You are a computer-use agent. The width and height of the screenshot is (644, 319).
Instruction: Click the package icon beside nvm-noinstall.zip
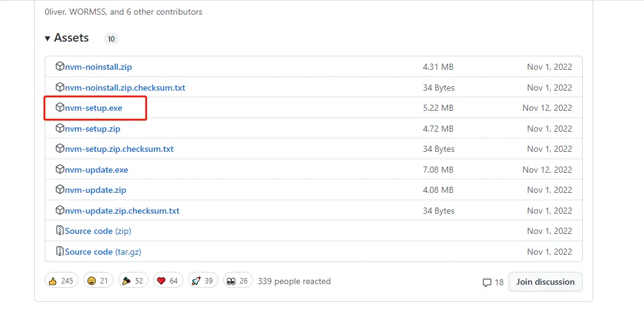pyautogui.click(x=60, y=67)
